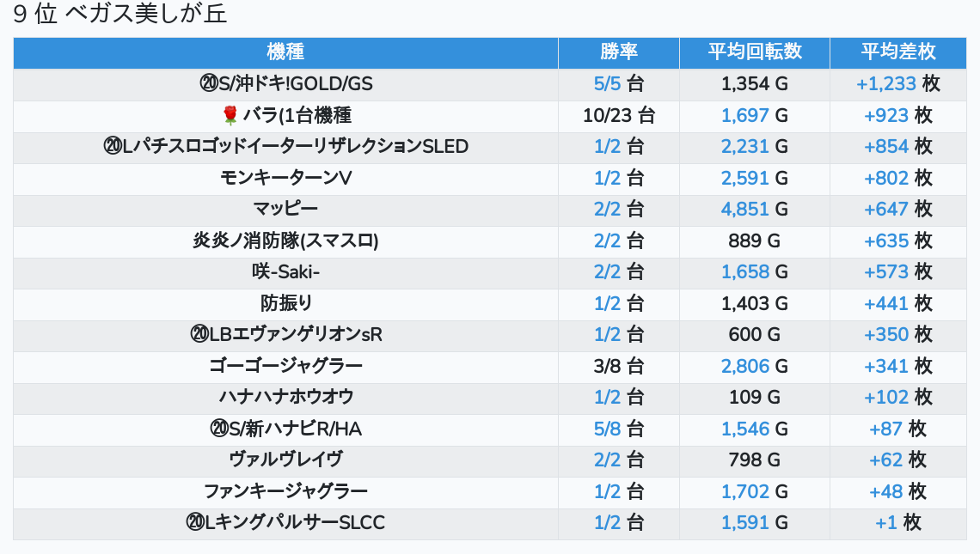Click the rose icon beside バラ
The image size is (980, 554).
tap(230, 116)
